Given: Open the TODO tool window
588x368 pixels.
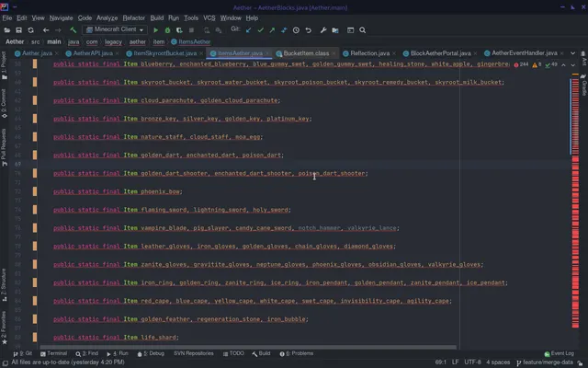Looking at the screenshot, I should click(x=233, y=353).
